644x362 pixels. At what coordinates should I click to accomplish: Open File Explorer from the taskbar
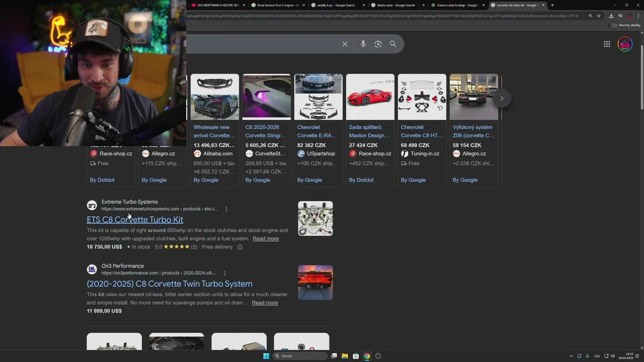(345, 356)
